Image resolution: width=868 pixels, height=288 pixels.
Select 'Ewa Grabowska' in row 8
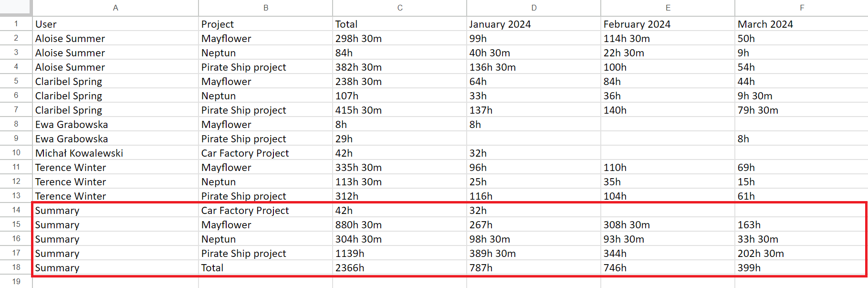point(115,124)
